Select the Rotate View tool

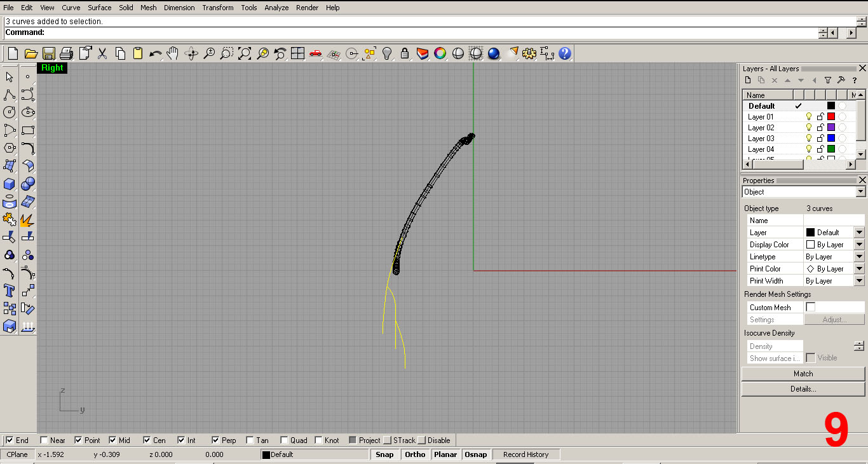[191, 53]
